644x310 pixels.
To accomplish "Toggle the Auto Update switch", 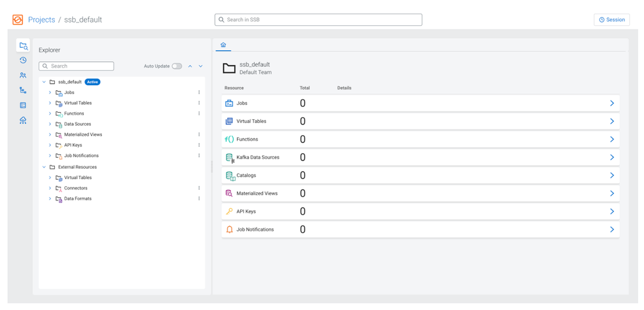I will (x=177, y=66).
